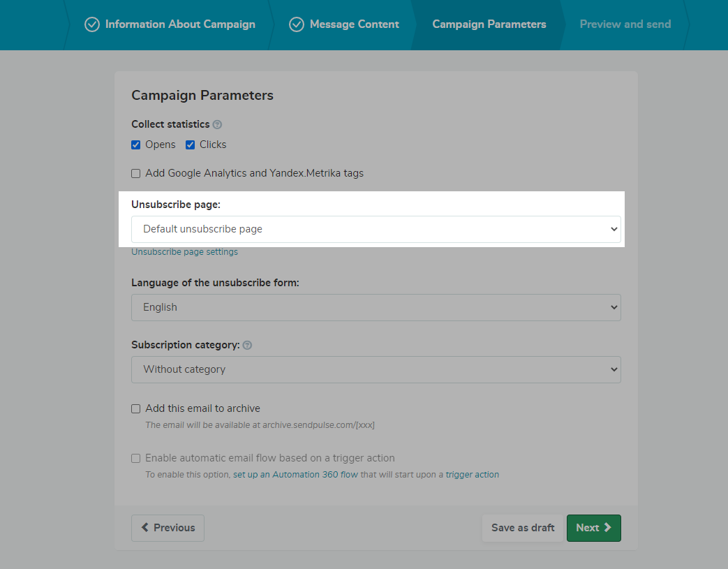Click the Collect statistics help icon
The height and width of the screenshot is (569, 728).
217,125
